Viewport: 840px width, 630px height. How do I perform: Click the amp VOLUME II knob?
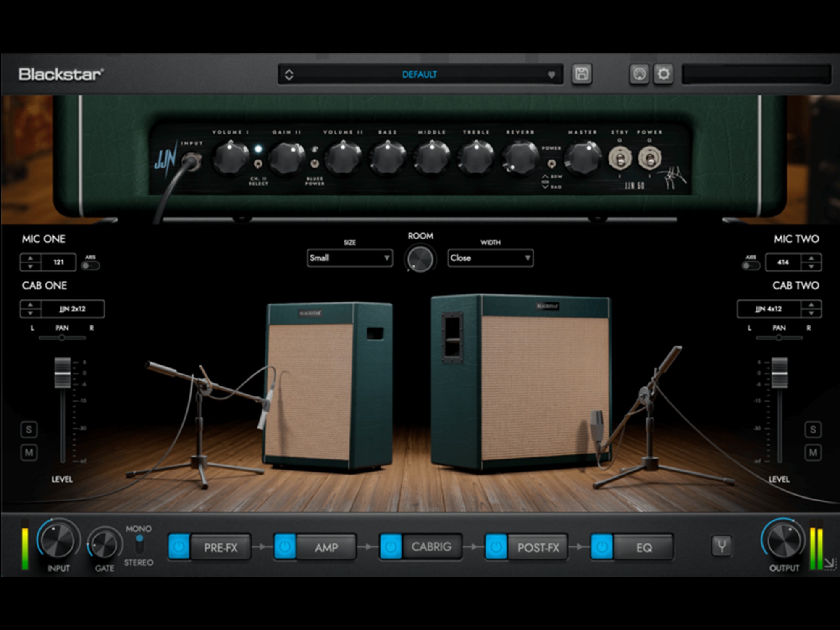(343, 157)
